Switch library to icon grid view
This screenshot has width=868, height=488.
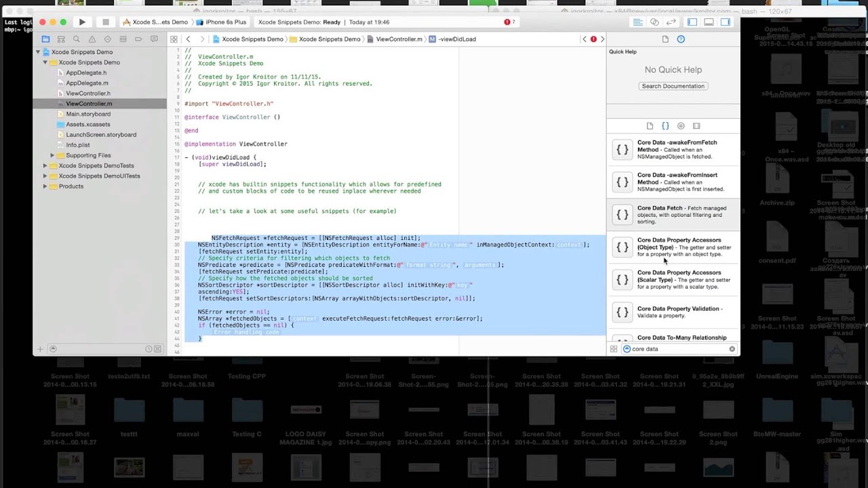(614, 349)
